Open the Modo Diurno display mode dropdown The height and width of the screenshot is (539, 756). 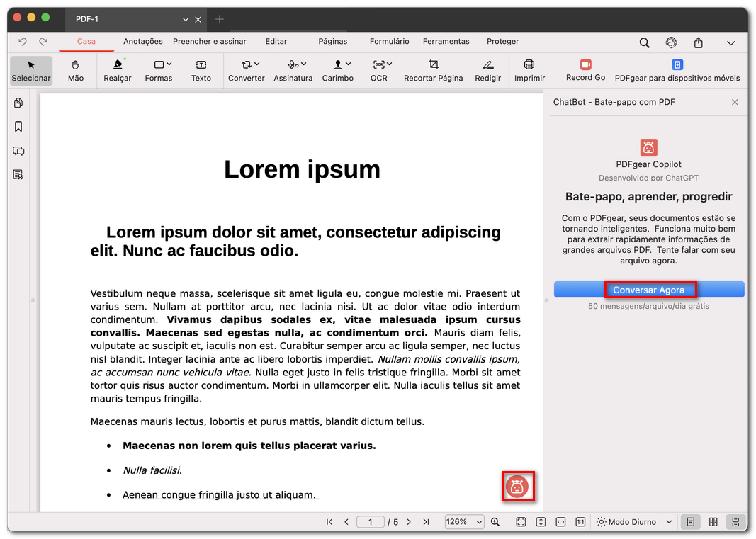pyautogui.click(x=633, y=522)
